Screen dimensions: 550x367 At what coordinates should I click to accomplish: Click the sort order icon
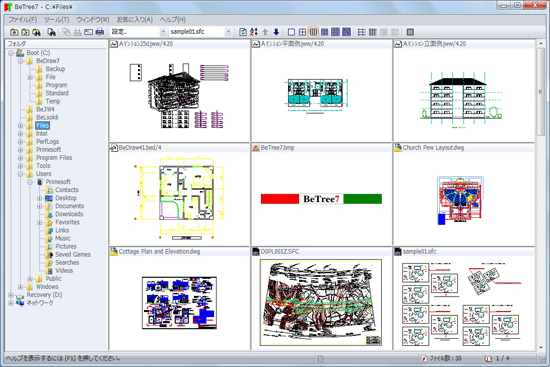254,32
